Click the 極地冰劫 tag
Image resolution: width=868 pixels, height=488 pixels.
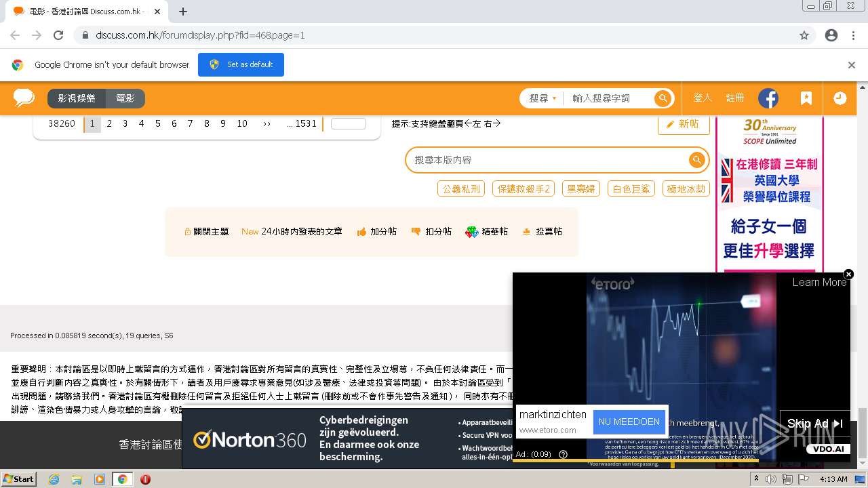pos(686,189)
